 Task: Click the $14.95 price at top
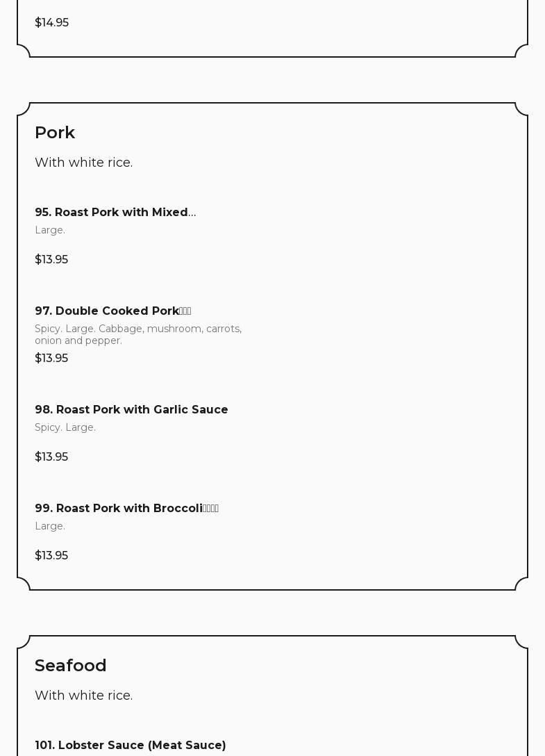51,23
